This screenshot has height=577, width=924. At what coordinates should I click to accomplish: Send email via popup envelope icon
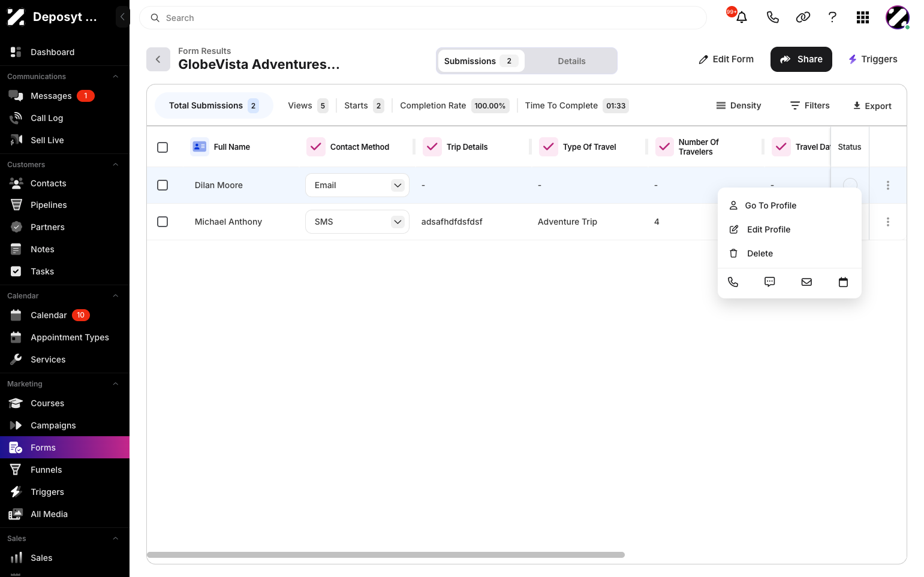pyautogui.click(x=806, y=282)
